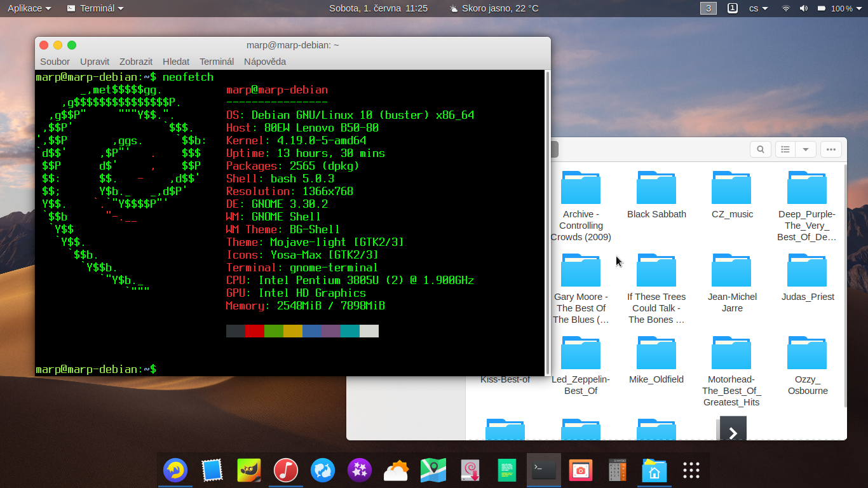Select the CZ_music folder
This screenshot has width=868, height=488.
(x=732, y=194)
